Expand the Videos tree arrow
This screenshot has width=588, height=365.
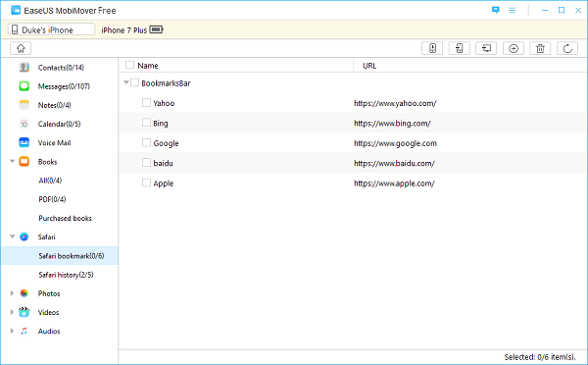(x=12, y=312)
